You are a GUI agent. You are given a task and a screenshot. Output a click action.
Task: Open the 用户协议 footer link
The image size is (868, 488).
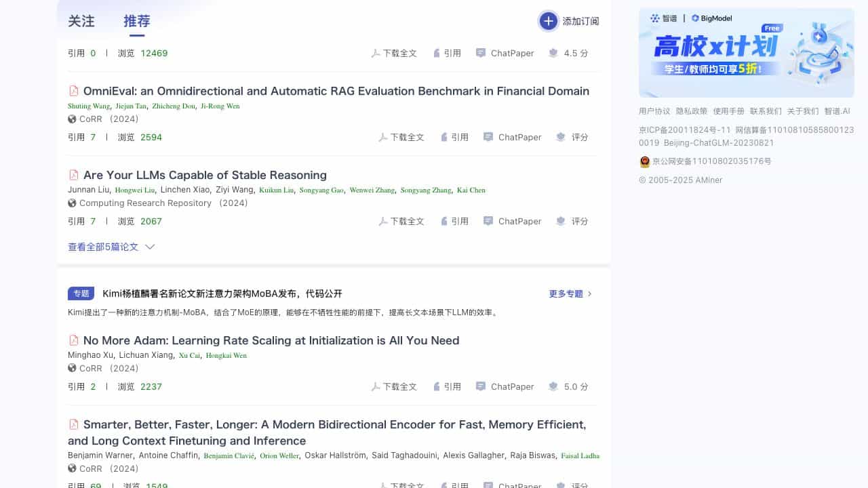[654, 111]
